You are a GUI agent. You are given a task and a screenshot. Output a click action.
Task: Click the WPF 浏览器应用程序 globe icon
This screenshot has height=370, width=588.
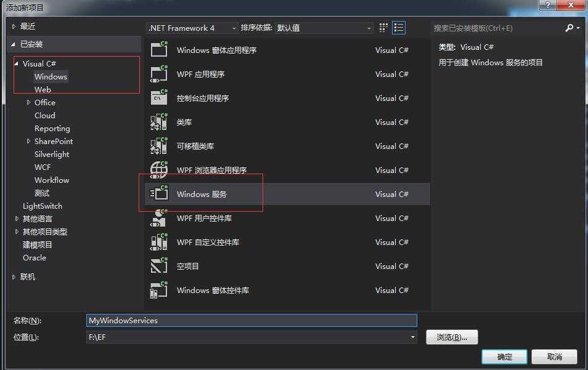point(159,170)
